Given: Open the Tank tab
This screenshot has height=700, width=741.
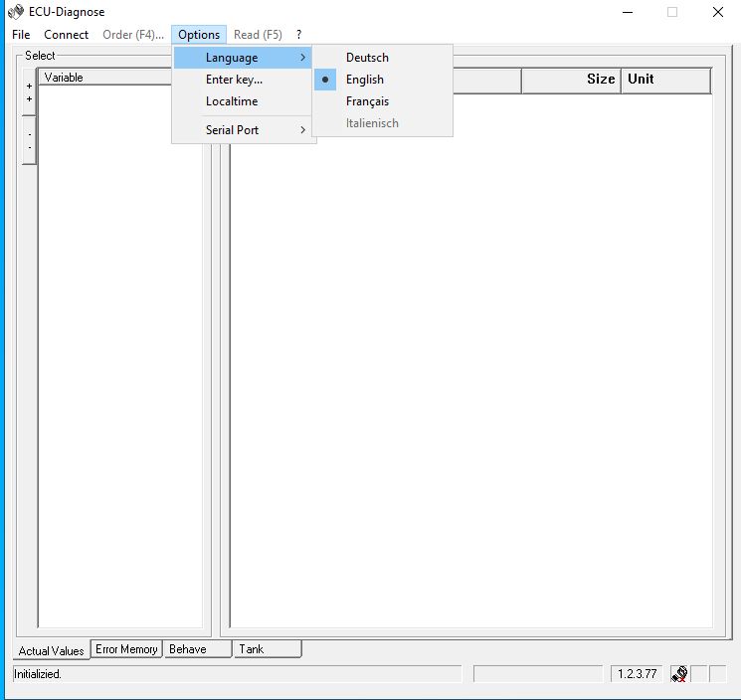Looking at the screenshot, I should point(268,649).
